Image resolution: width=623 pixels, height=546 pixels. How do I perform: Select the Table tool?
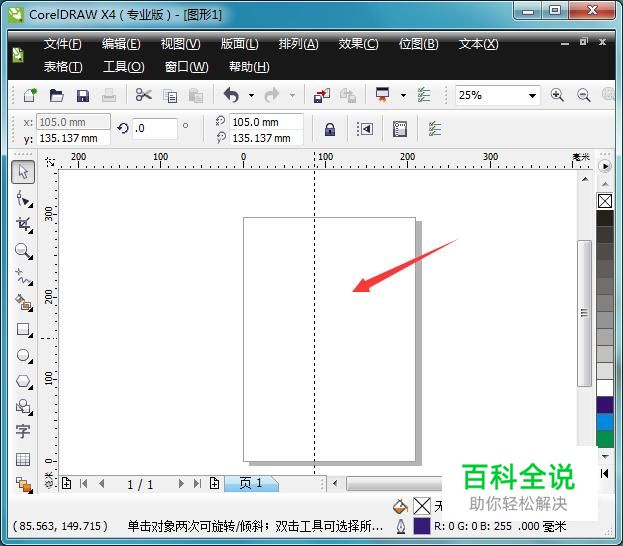pyautogui.click(x=23, y=459)
